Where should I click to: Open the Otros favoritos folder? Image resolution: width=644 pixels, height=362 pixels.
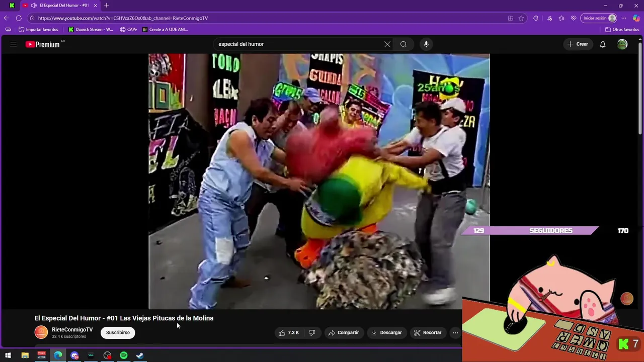pos(622,30)
